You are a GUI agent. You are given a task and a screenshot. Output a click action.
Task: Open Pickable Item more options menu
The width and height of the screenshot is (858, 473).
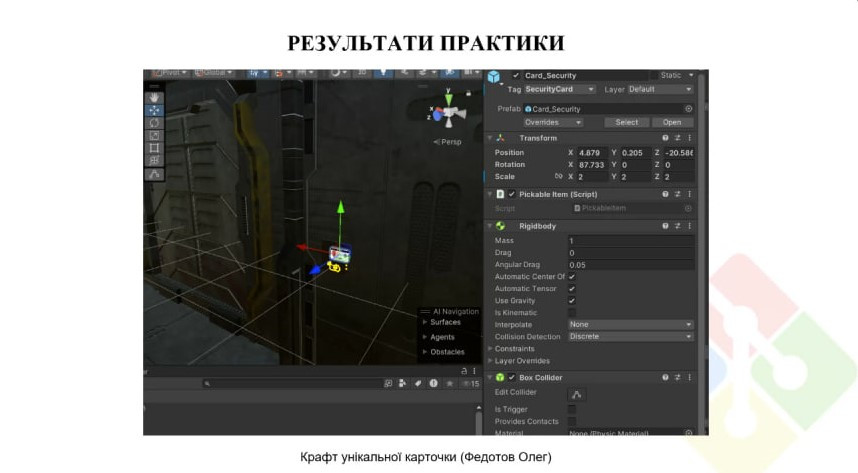click(x=689, y=194)
